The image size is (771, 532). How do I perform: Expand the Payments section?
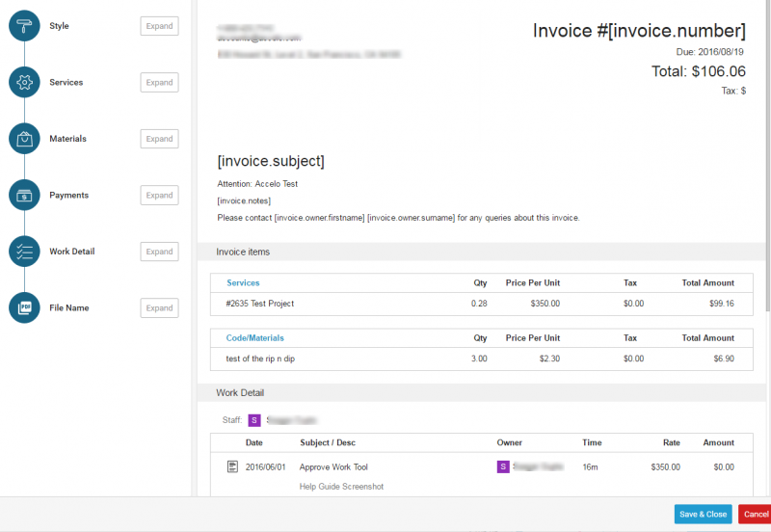coord(159,196)
